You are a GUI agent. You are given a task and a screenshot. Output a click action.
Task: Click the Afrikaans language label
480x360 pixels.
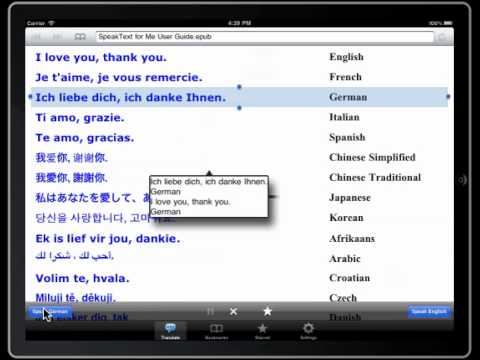352,239
